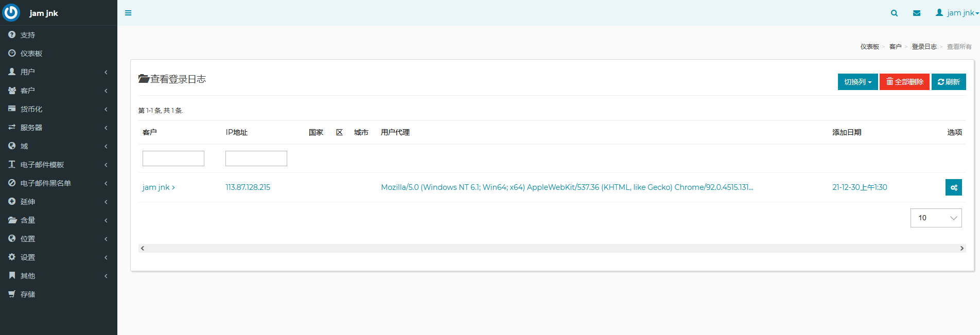Image resolution: width=980 pixels, height=335 pixels.
Task: Click the 刷新 refresh button
Action: (949, 82)
